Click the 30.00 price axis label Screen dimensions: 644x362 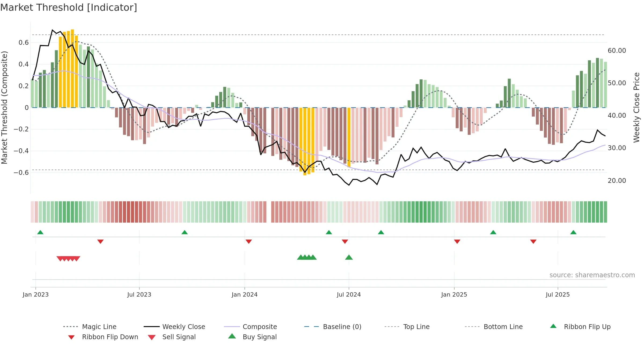[x=617, y=148]
